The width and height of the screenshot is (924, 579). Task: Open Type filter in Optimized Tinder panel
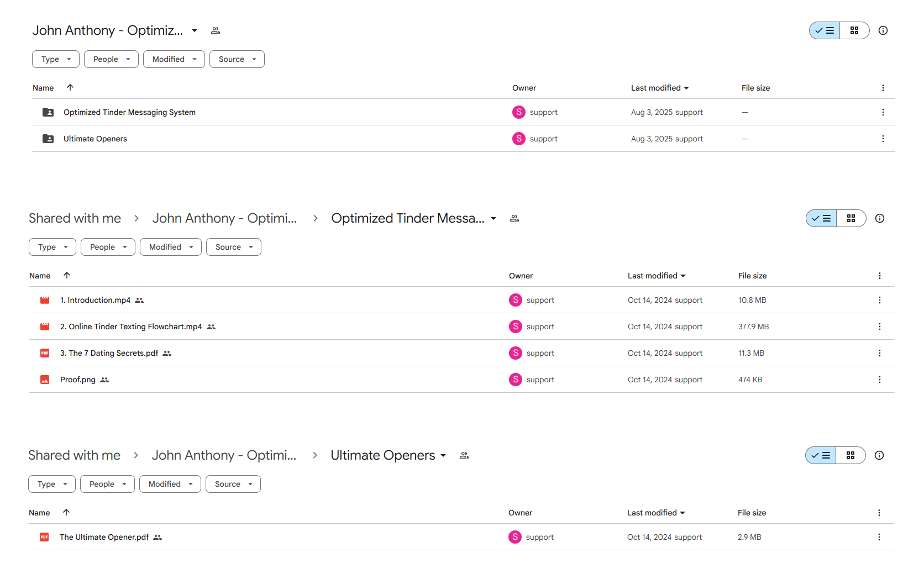click(x=53, y=247)
